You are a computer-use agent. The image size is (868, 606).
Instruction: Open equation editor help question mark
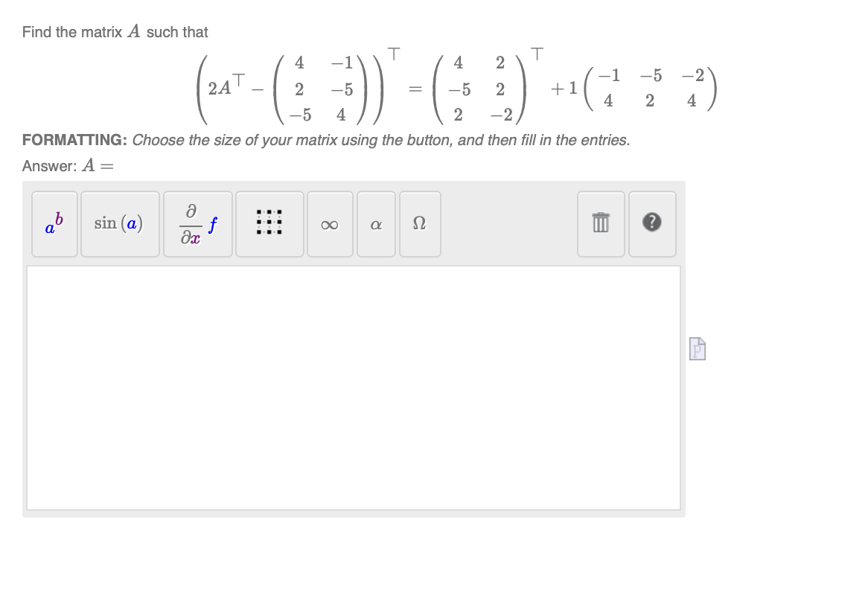652,224
